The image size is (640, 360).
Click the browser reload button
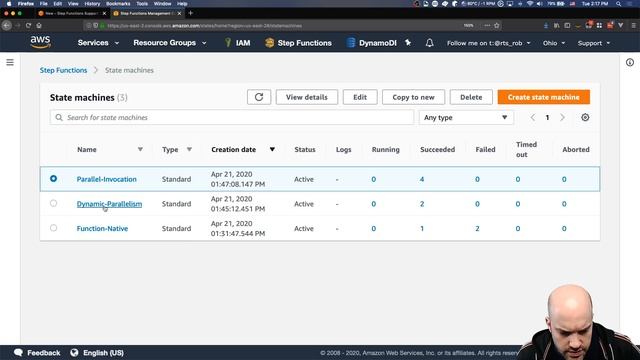[x=28, y=25]
